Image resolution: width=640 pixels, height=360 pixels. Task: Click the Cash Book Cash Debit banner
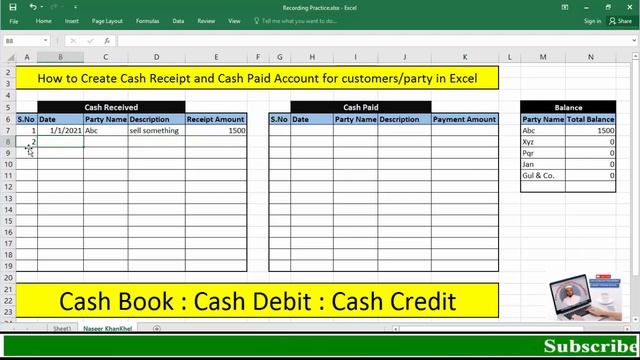(x=257, y=300)
